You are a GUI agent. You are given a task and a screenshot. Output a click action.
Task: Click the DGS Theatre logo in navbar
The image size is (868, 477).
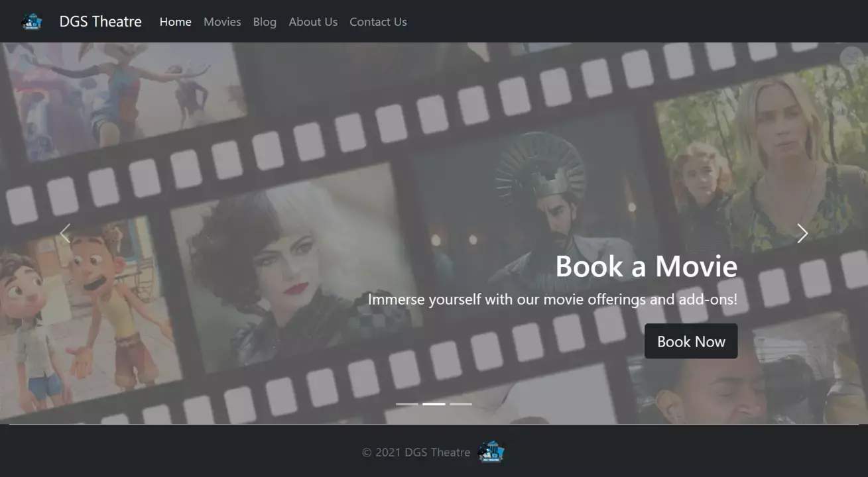(x=32, y=22)
